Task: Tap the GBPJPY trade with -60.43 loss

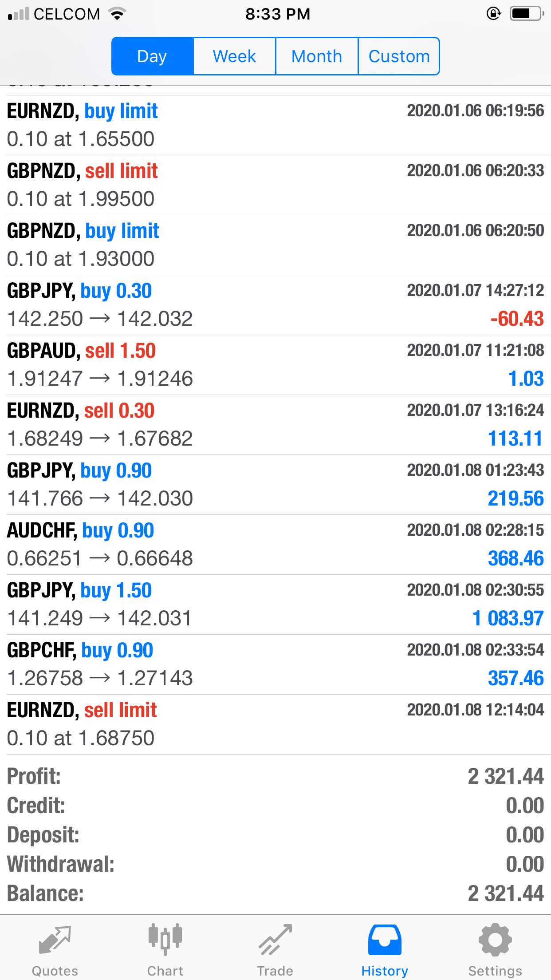Action: 275,305
